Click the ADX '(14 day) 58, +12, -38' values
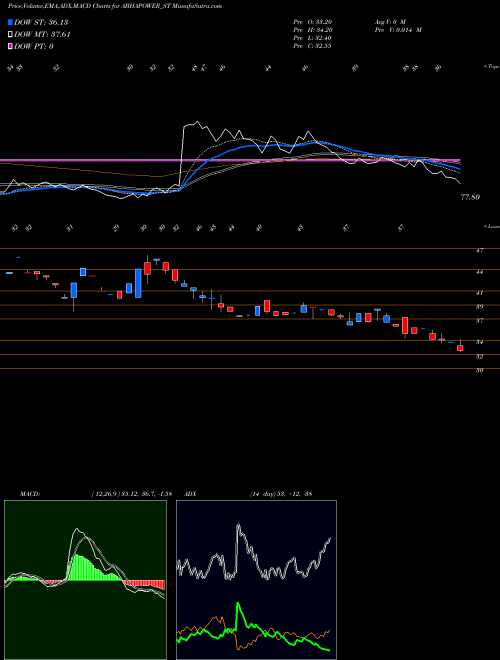 pos(281,494)
